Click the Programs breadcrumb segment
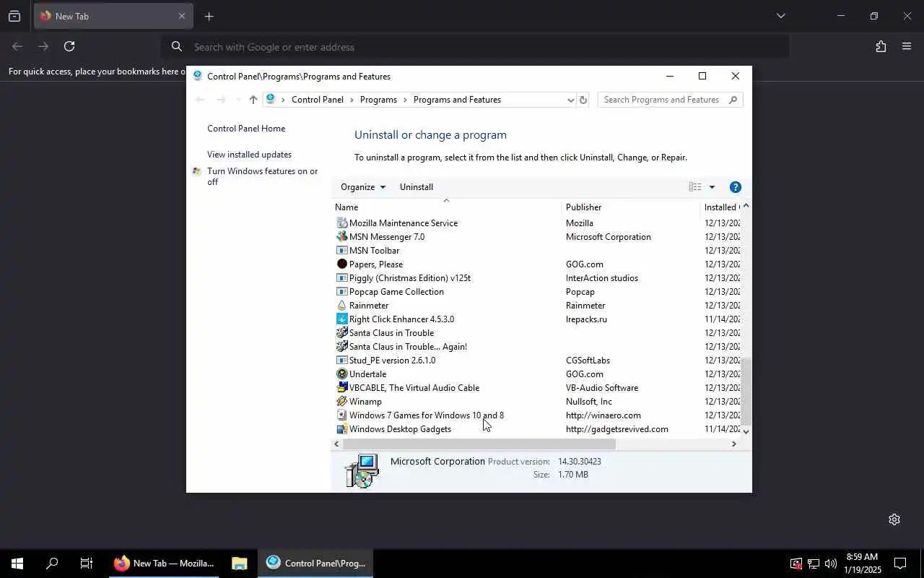 [x=378, y=100]
